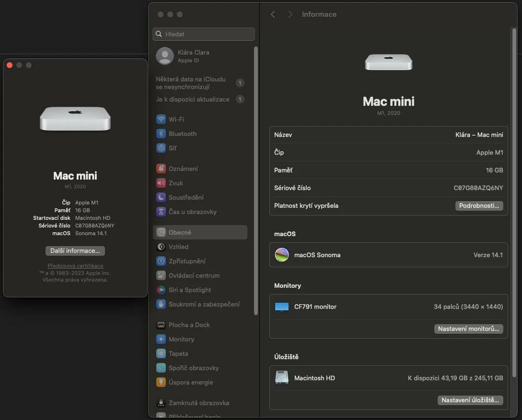This screenshot has width=522, height=420.
Task: Select the Zpřístupnění accessibility icon
Action: tap(161, 261)
